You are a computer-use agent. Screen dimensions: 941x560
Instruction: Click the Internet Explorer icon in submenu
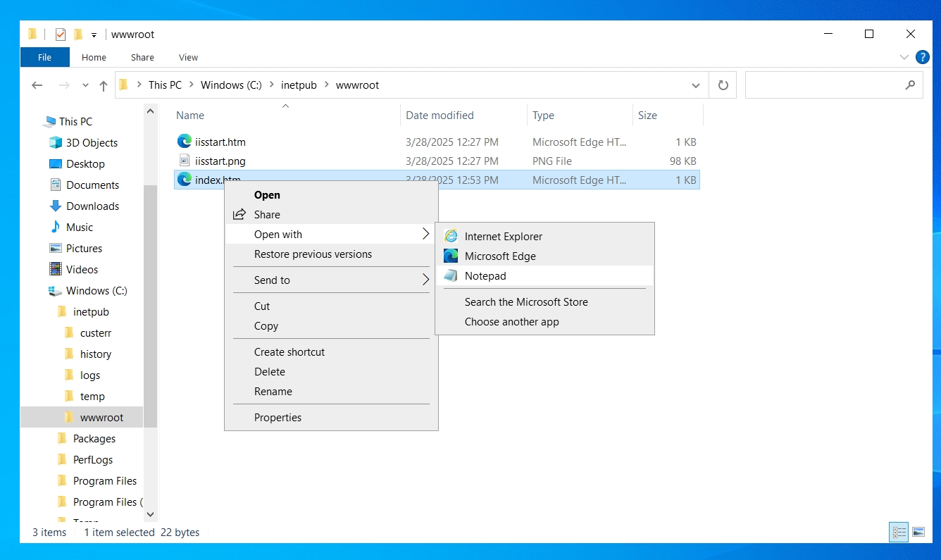pyautogui.click(x=451, y=237)
